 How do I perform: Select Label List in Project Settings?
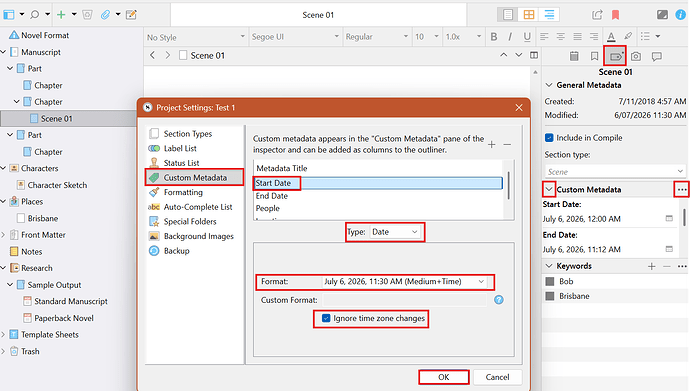tap(180, 148)
